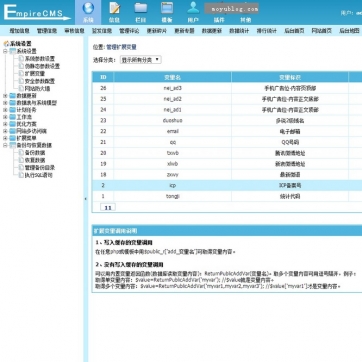362x362 pixels.
Task: Expand the 数据表与系统模型 tree node
Action: tap(5, 103)
